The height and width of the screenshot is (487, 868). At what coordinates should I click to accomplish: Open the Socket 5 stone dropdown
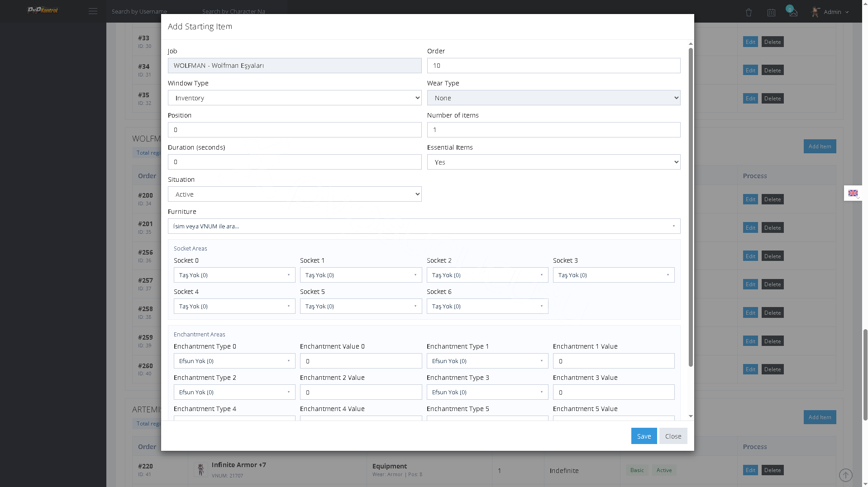(x=361, y=307)
